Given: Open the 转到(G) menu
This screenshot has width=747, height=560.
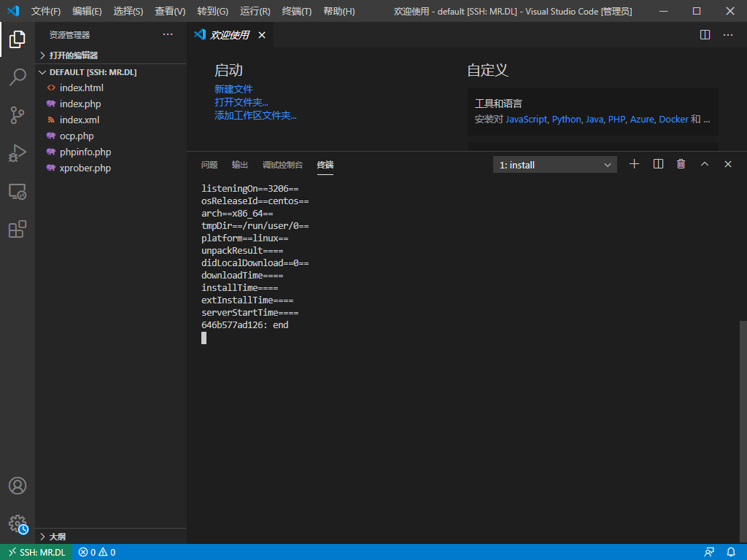Looking at the screenshot, I should click(212, 11).
